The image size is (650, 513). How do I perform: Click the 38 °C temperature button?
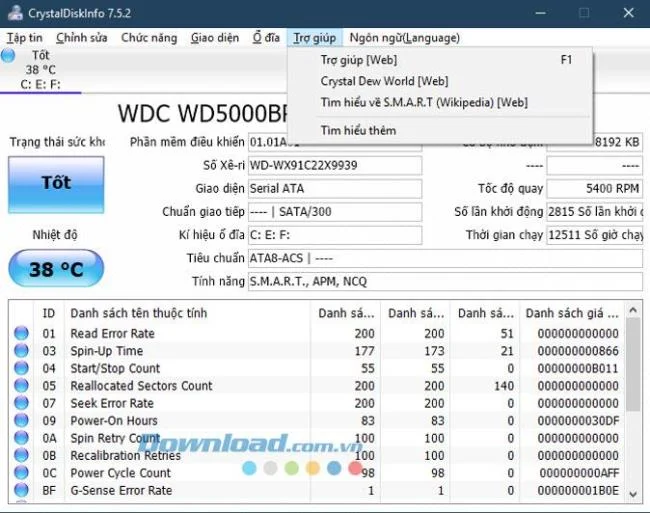56,269
